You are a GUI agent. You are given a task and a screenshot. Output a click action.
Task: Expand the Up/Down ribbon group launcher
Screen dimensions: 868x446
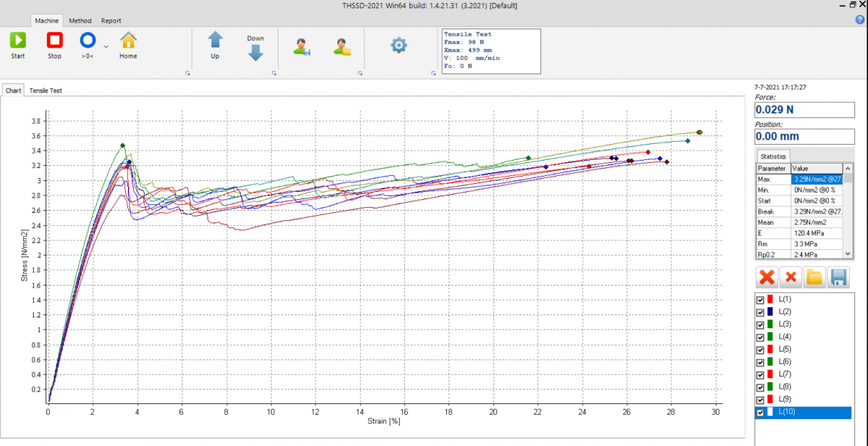[x=273, y=73]
